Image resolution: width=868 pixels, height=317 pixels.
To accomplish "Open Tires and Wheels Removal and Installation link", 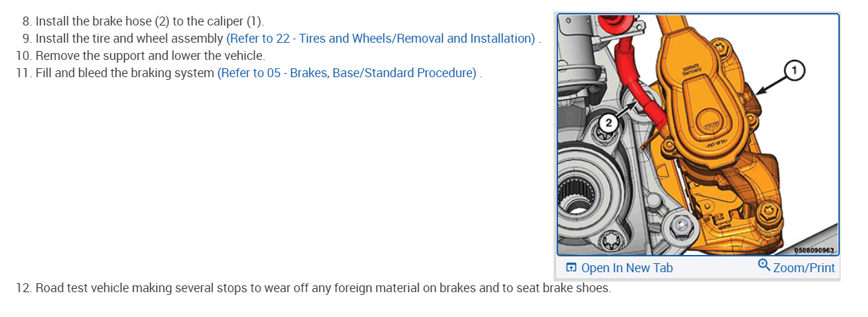I will (x=380, y=39).
